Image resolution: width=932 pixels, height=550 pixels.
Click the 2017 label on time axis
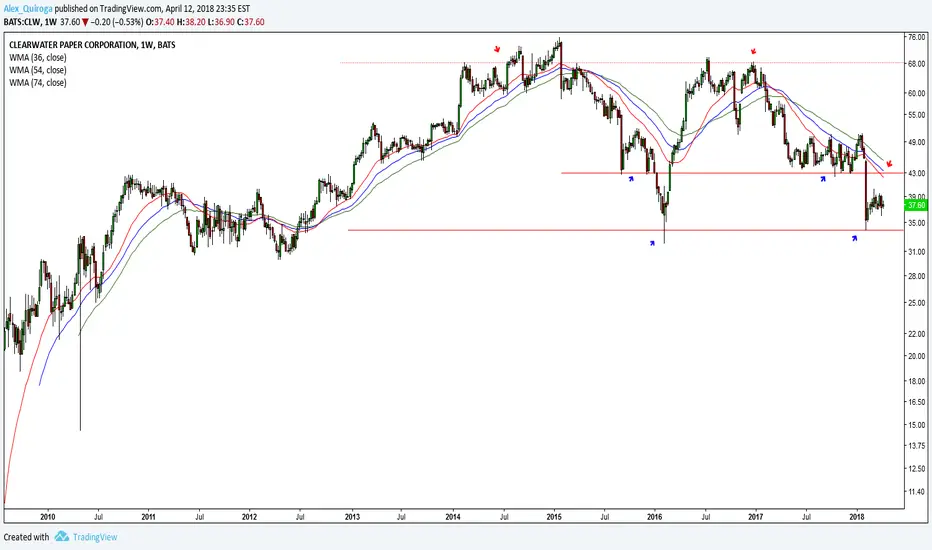755,517
